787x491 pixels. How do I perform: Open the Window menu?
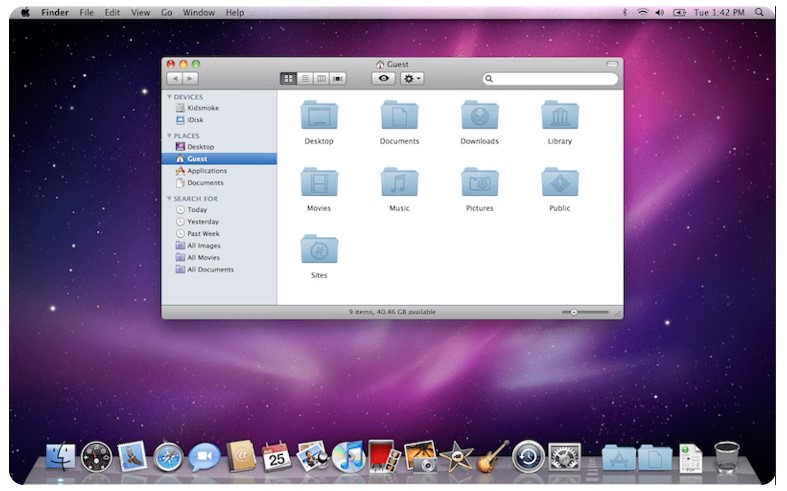(x=199, y=12)
